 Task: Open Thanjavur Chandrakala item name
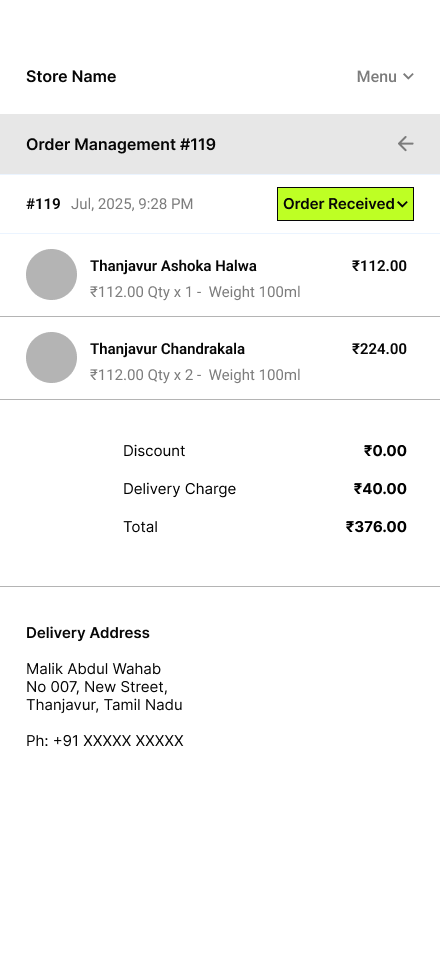(x=168, y=349)
